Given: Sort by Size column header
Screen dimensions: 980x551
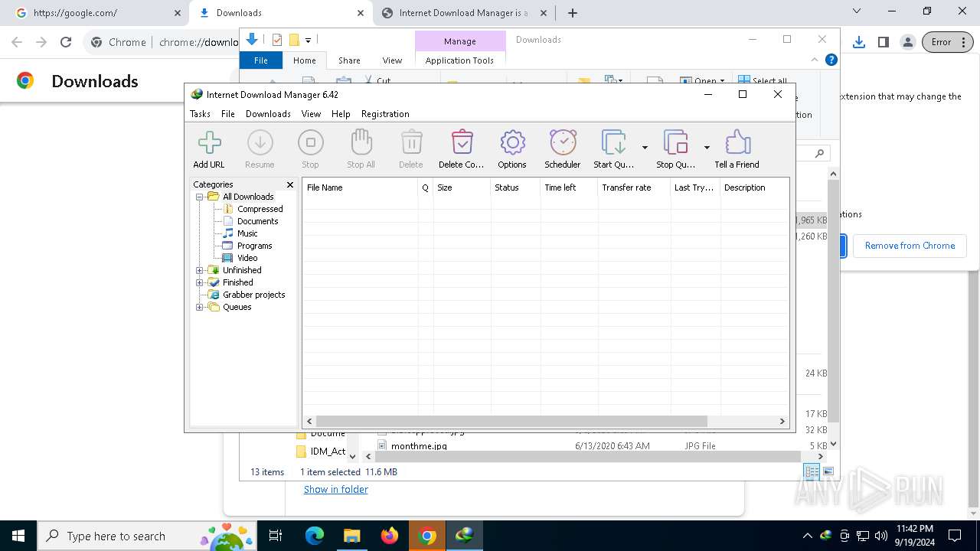Looking at the screenshot, I should (x=462, y=187).
